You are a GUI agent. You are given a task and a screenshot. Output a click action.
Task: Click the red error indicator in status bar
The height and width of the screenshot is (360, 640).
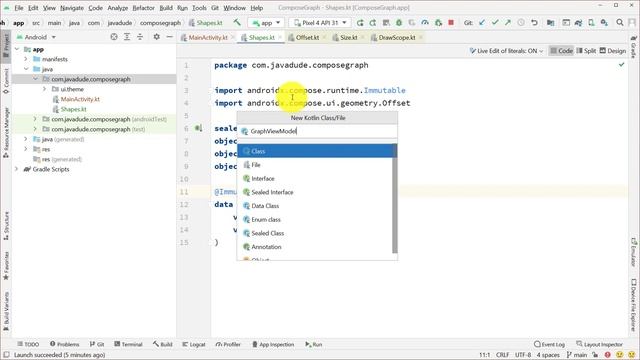point(608,355)
